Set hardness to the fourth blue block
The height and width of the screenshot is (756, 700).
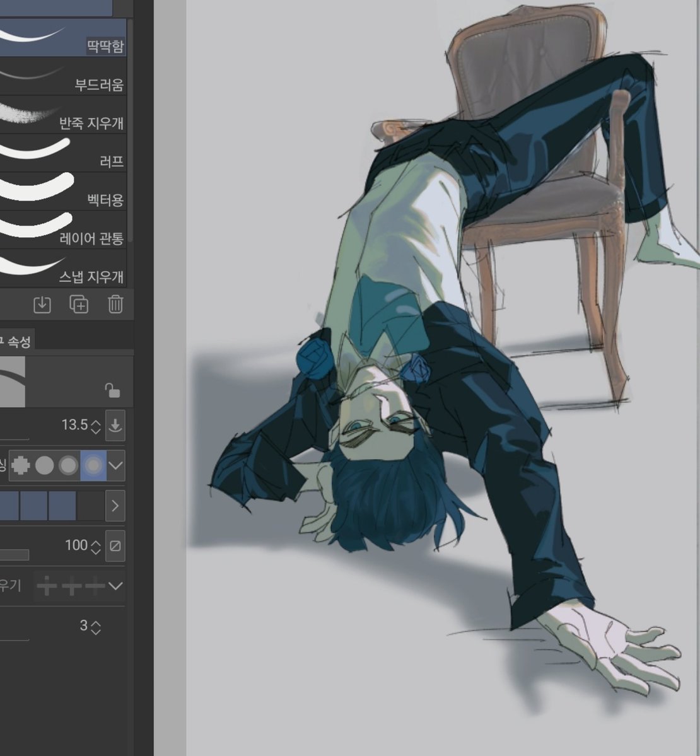[62, 506]
